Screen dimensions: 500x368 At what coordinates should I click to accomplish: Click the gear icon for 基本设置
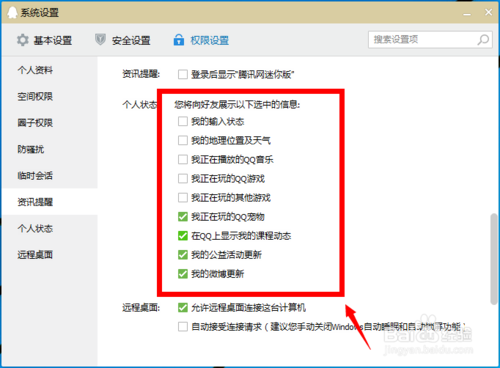tap(23, 40)
